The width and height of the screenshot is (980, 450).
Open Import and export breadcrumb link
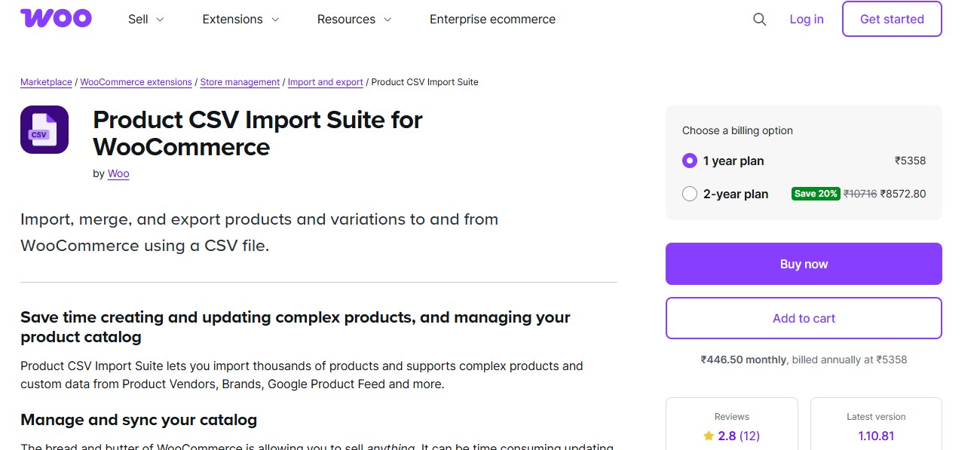pyautogui.click(x=325, y=81)
